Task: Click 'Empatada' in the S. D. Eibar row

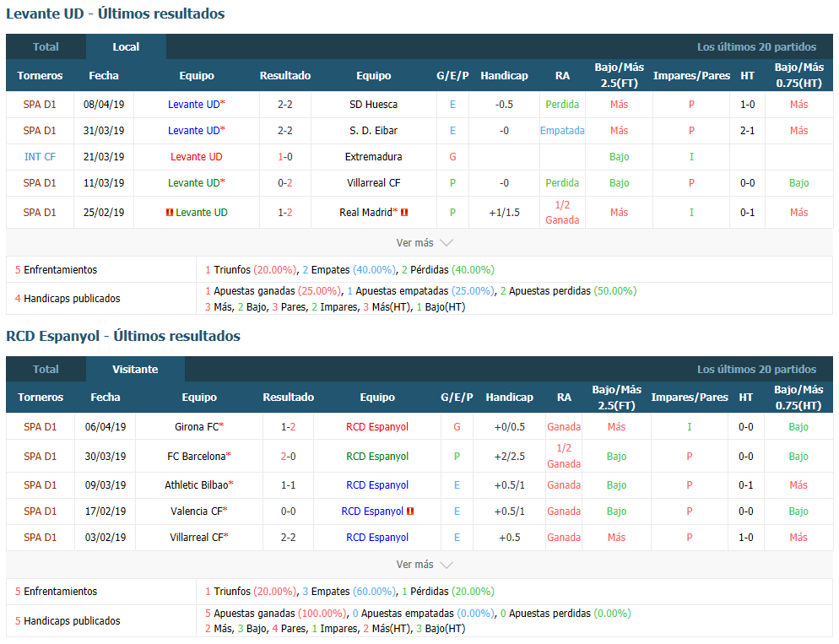Action: [562, 131]
